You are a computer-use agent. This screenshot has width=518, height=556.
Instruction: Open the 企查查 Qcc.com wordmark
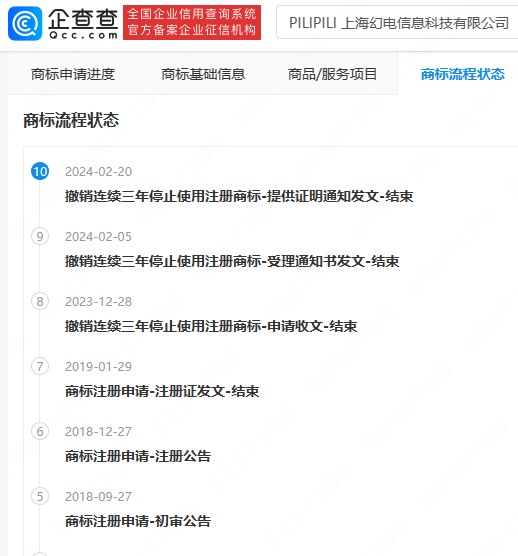tap(83, 23)
